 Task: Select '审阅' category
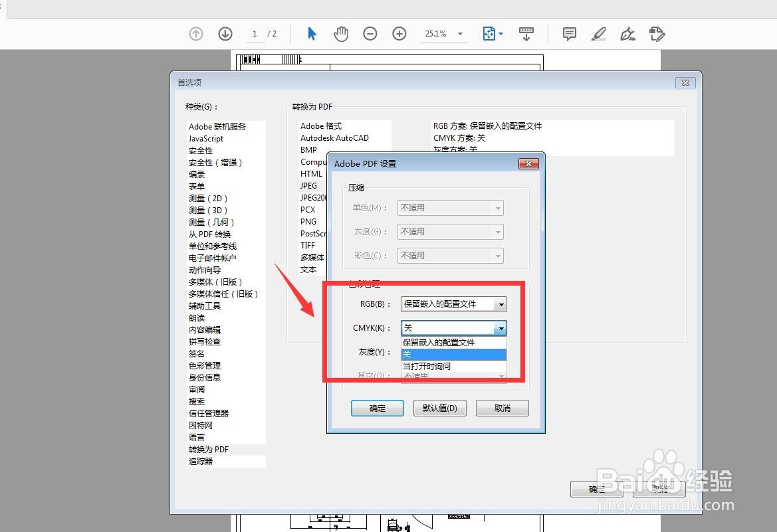coord(197,389)
